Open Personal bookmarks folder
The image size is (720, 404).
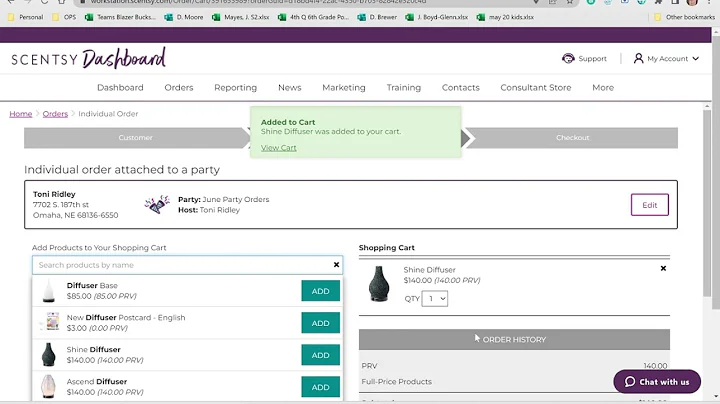point(26,17)
